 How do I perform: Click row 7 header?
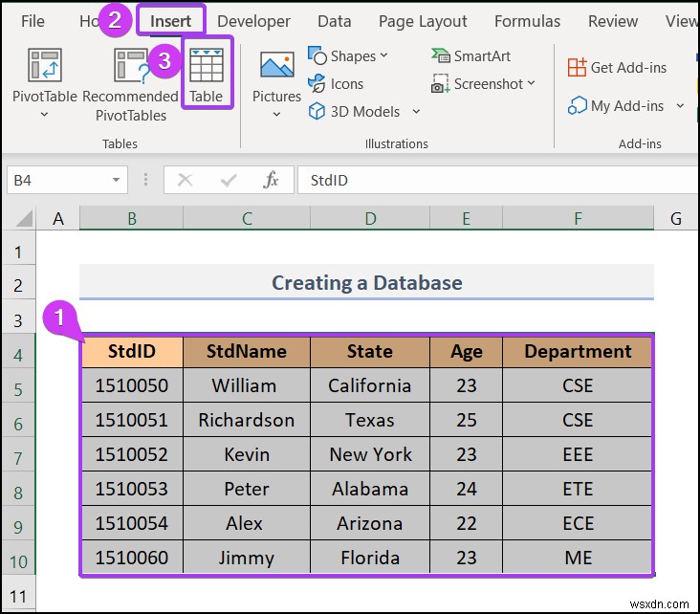click(x=19, y=455)
